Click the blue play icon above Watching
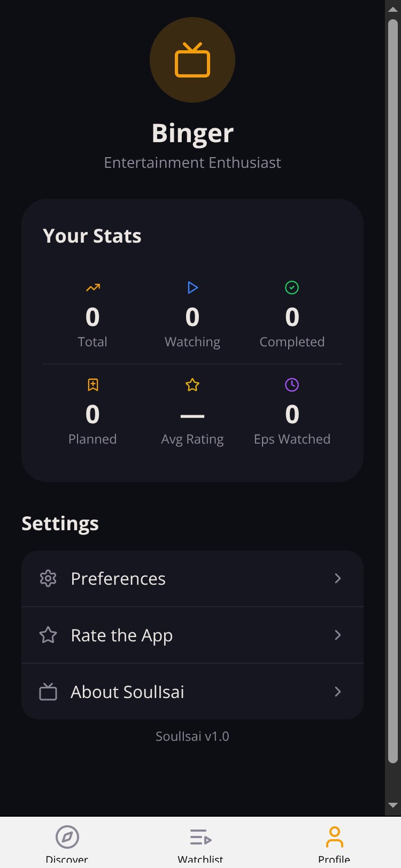The width and height of the screenshot is (401, 868). click(192, 288)
